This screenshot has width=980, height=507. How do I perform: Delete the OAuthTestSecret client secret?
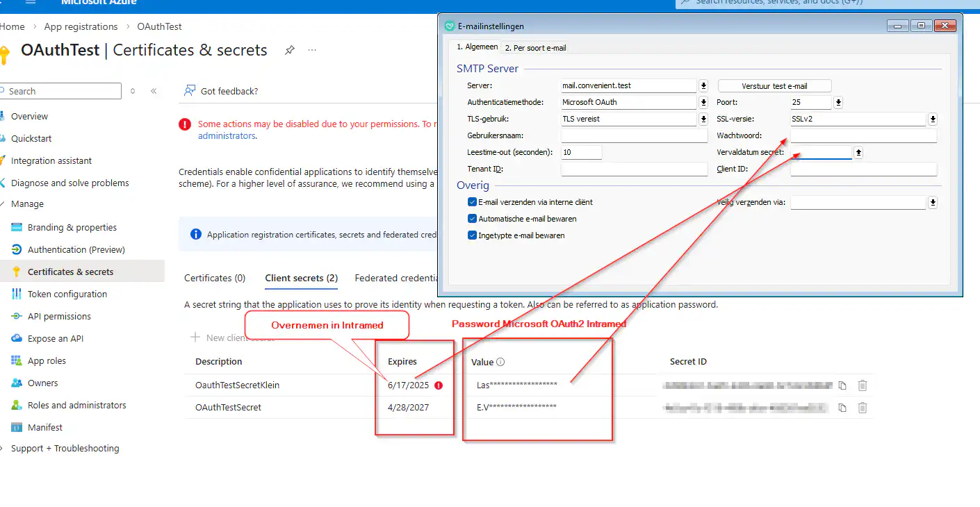pos(863,408)
